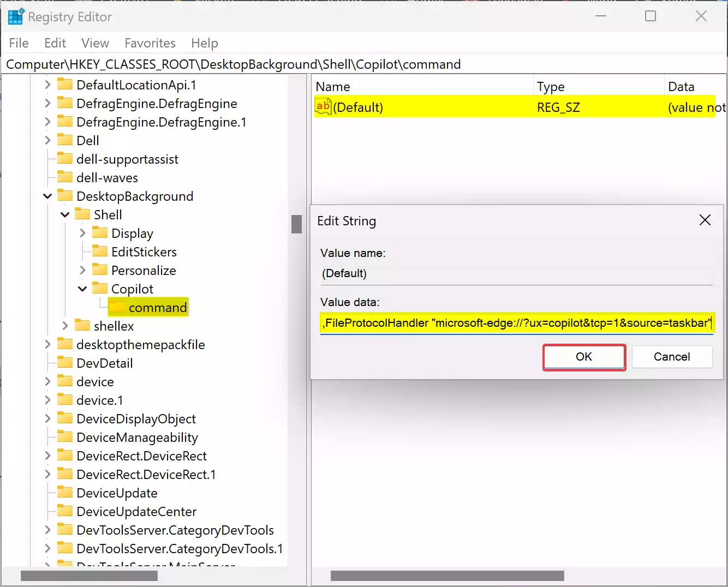Select the Personalize folder icon
The height and width of the screenshot is (587, 728).
point(100,270)
